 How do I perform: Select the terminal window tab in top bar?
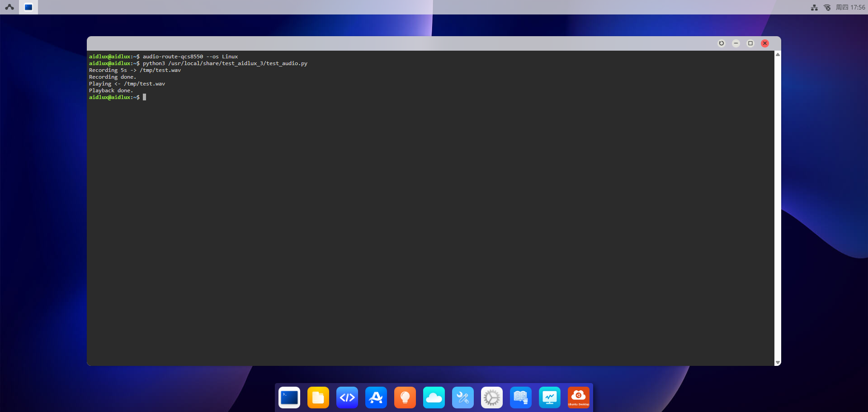(28, 7)
